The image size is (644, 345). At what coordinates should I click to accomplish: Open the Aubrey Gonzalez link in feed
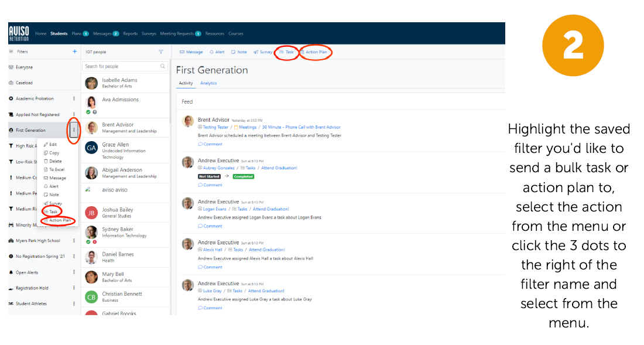218,168
